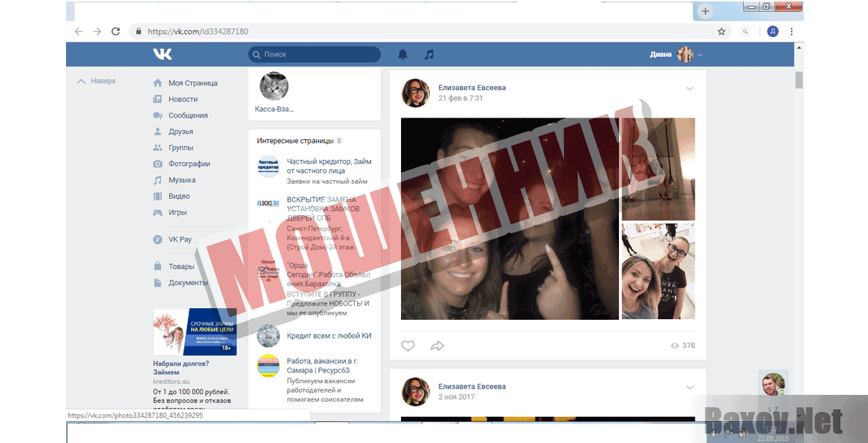Reload the page with the refresh icon
The height and width of the screenshot is (443, 868).
(115, 31)
